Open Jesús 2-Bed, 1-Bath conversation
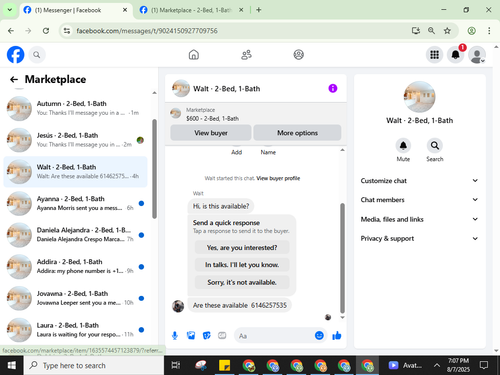This screenshot has width=500, height=375. point(75,140)
